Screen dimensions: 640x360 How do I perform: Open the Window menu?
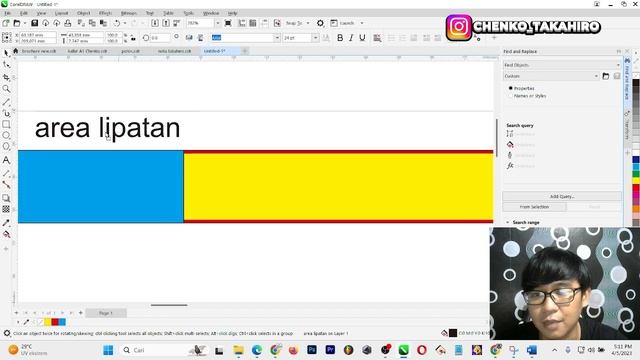[x=211, y=13]
